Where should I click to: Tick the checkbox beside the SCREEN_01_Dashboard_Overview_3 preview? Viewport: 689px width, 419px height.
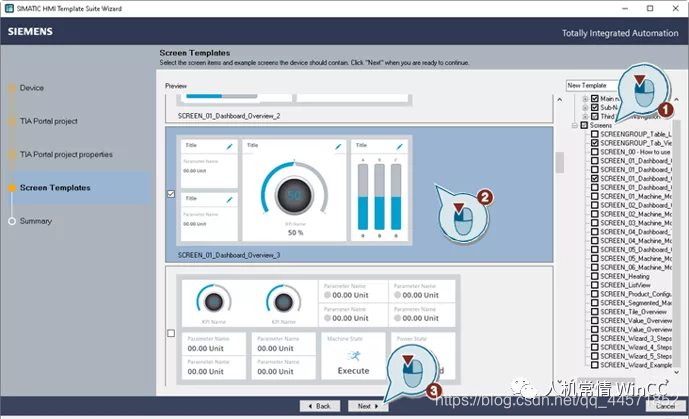pyautogui.click(x=171, y=194)
